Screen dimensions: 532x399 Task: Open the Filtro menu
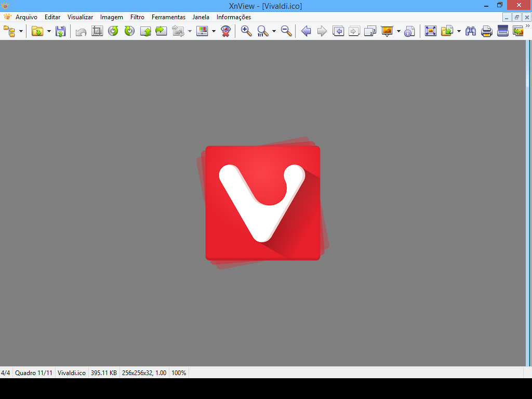pyautogui.click(x=137, y=17)
